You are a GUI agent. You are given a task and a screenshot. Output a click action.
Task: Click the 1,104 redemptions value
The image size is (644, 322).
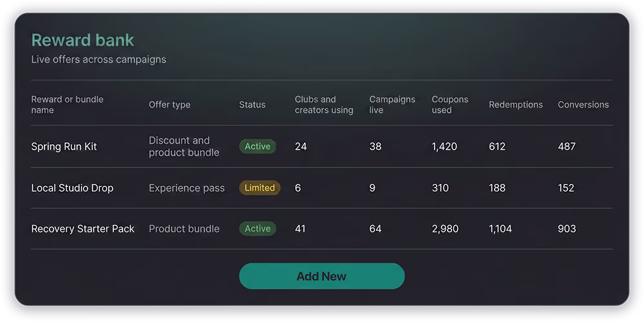tap(500, 229)
